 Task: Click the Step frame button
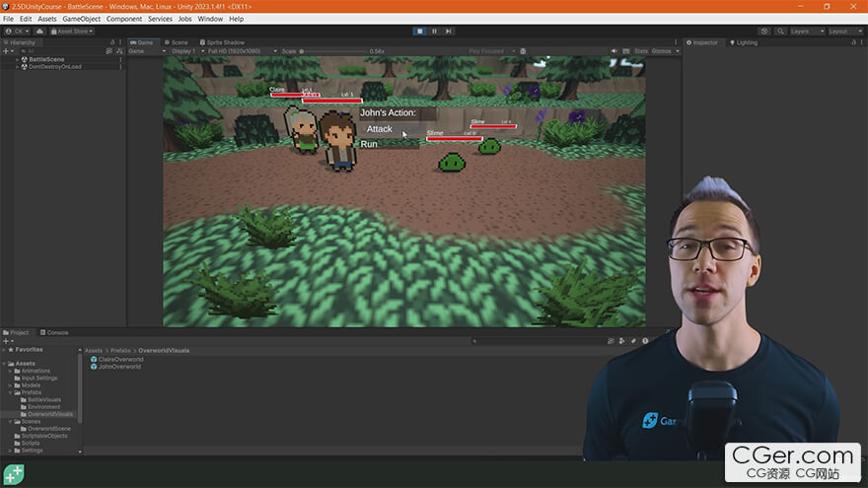449,31
